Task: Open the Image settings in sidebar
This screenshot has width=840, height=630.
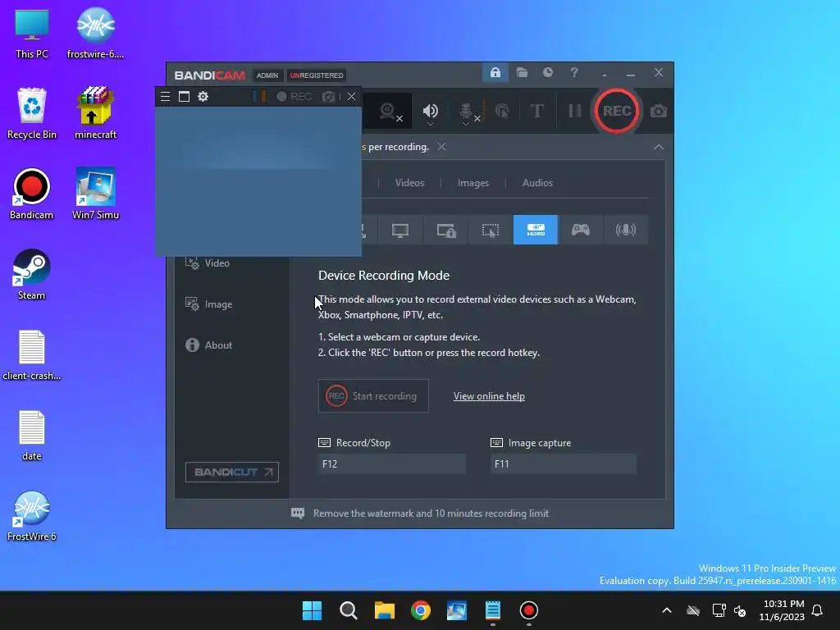Action: tap(209, 304)
